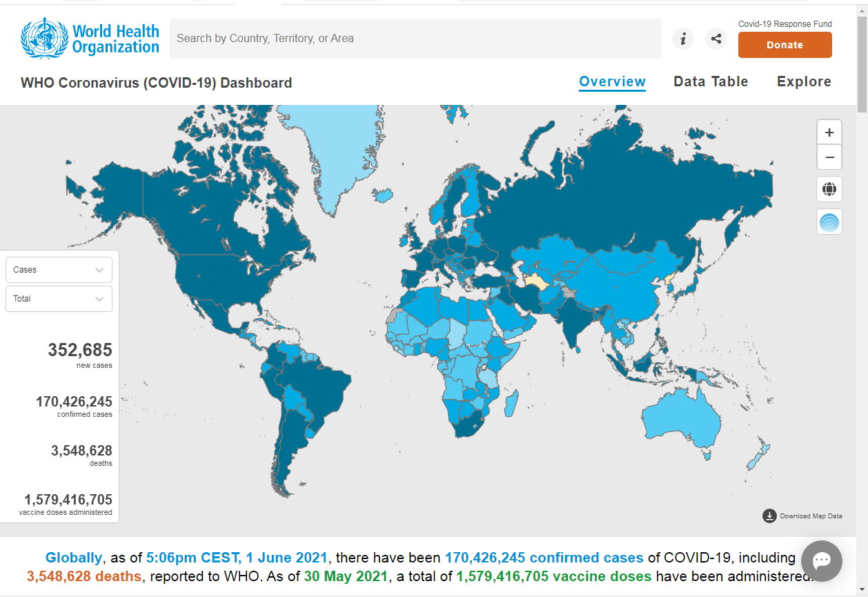Switch to the Overview tab

(x=613, y=82)
